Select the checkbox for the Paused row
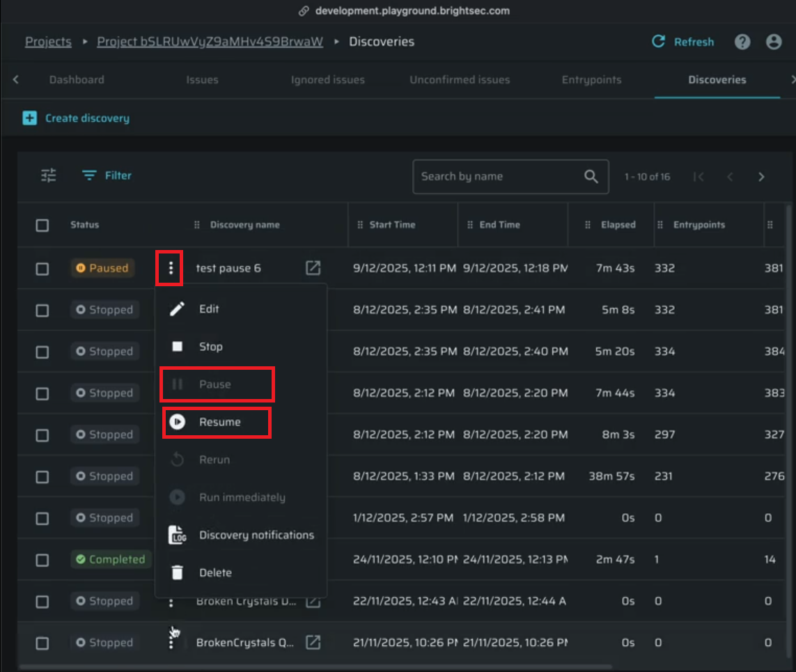 (42, 269)
